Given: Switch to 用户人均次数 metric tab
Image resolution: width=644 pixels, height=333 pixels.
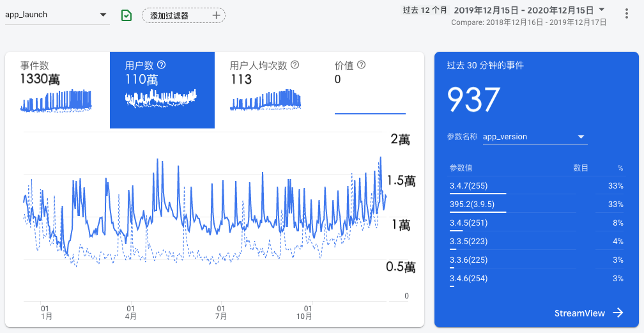Looking at the screenshot, I should (x=266, y=90).
